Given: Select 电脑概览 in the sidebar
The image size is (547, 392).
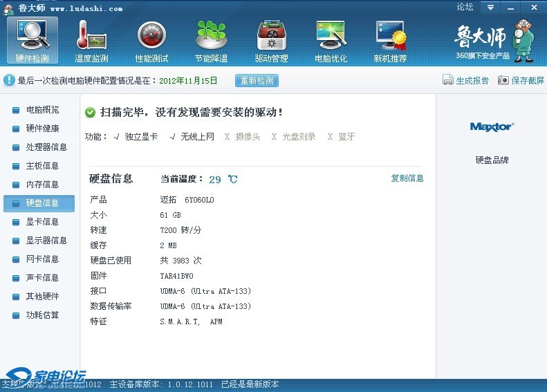Looking at the screenshot, I should 42,110.
